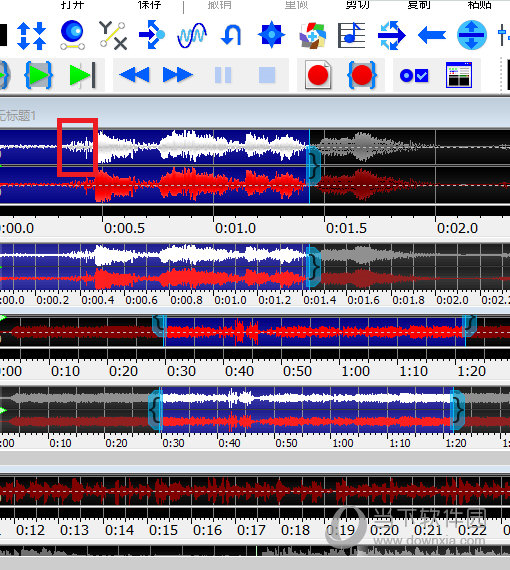This screenshot has width=510, height=570.
Task: Open the Dynamics Y-X graph effect
Action: pyautogui.click(x=113, y=35)
